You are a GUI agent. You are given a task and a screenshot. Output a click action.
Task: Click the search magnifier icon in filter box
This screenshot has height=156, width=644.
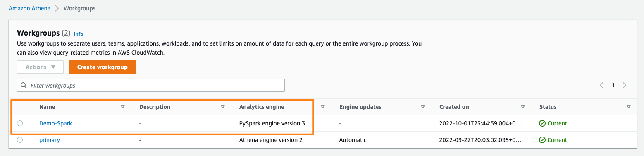pyautogui.click(x=24, y=86)
